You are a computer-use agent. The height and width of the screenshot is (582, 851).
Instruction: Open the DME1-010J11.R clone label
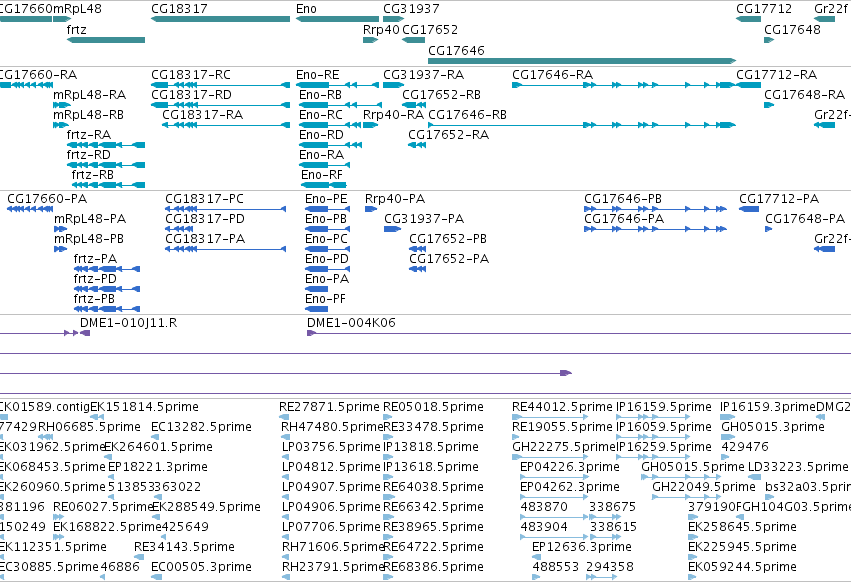click(x=129, y=323)
